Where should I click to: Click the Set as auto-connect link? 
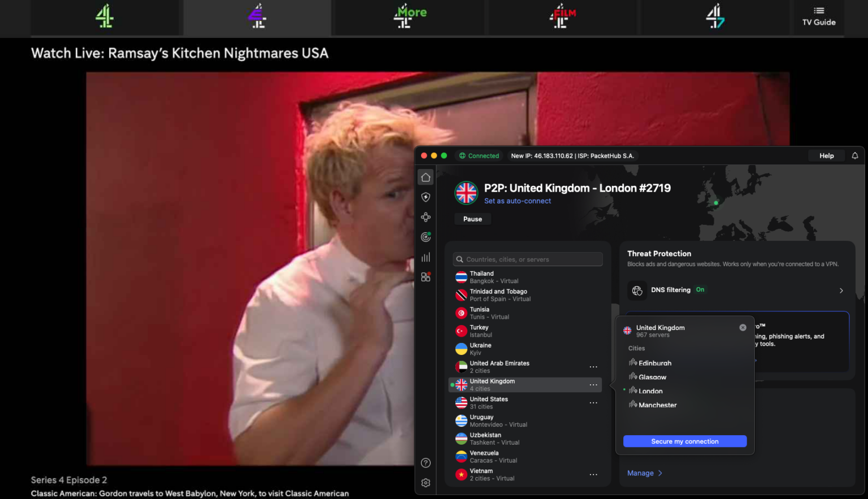tap(518, 201)
